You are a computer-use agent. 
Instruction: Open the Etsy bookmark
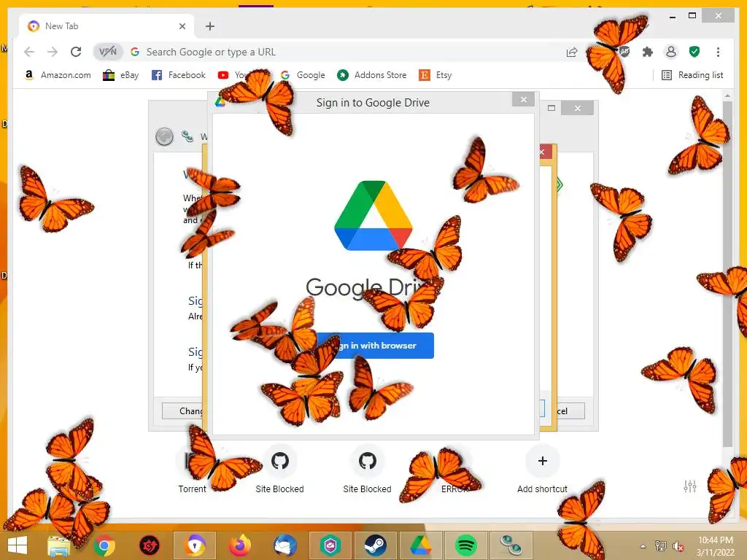[x=436, y=75]
